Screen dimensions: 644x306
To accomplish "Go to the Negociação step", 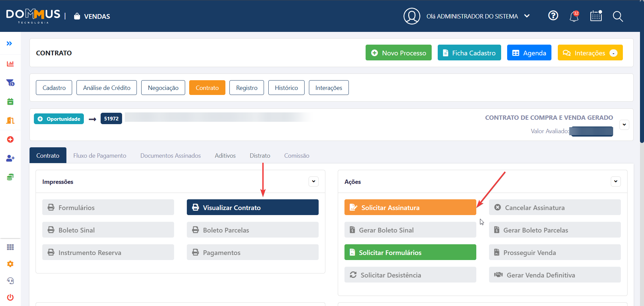I will [x=163, y=88].
